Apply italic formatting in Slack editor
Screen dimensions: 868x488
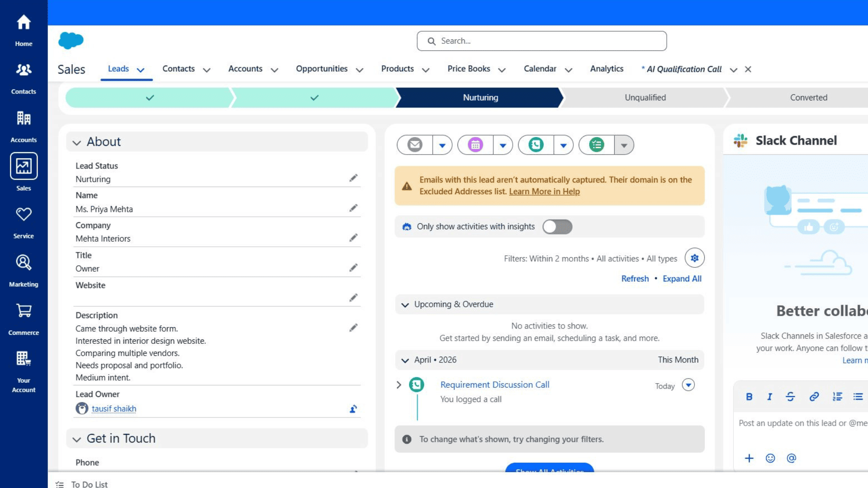(769, 397)
